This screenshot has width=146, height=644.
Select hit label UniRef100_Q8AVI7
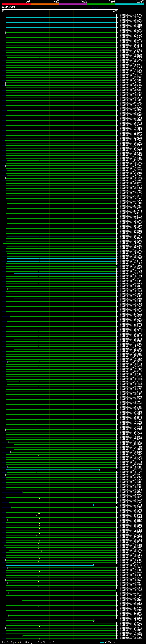point(131,42)
